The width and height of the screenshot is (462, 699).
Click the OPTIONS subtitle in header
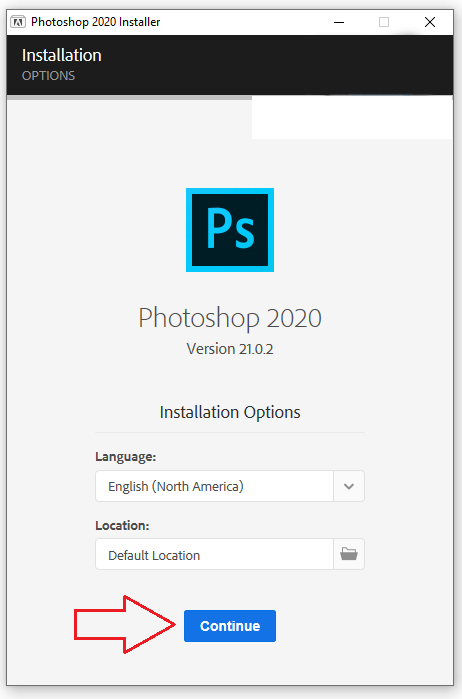pos(48,76)
